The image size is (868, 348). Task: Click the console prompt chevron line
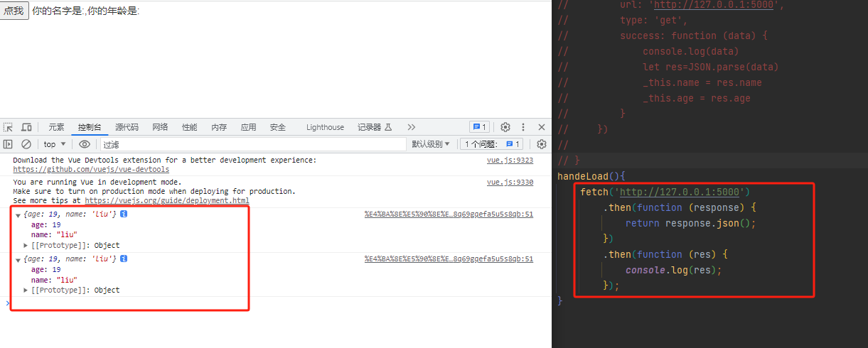tap(276, 303)
